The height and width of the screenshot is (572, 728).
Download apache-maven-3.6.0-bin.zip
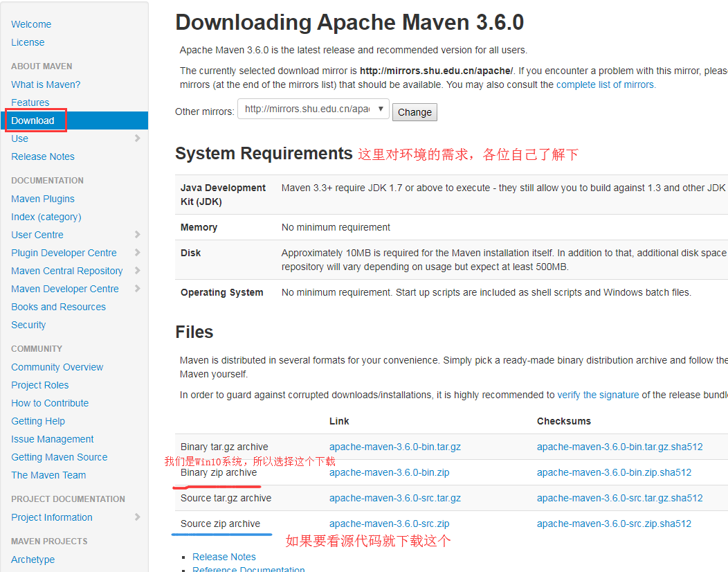(x=389, y=472)
